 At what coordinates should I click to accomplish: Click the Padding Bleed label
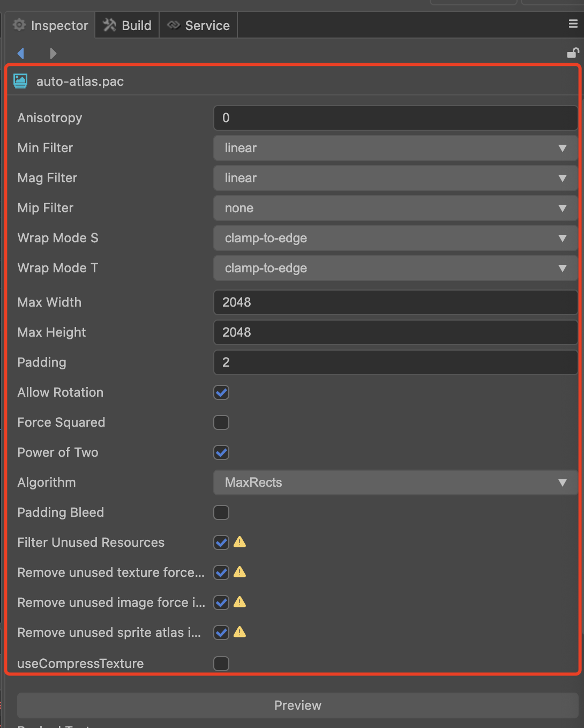(x=61, y=512)
